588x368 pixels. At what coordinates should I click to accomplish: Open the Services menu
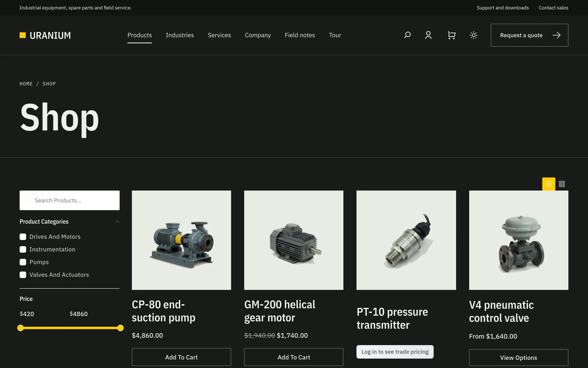tap(219, 35)
